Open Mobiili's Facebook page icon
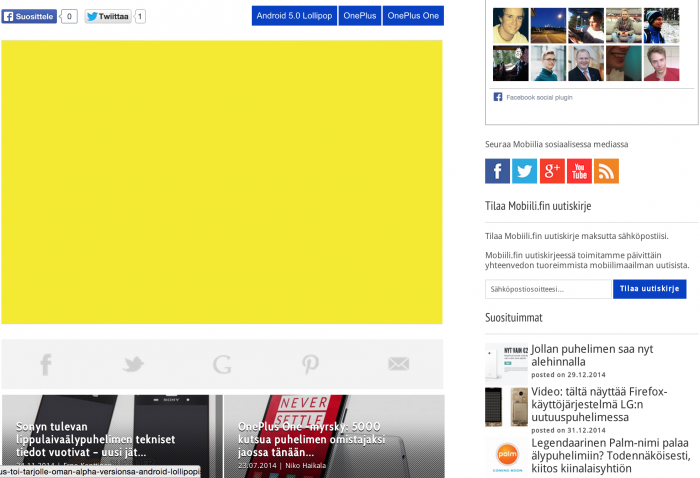Screen dimensions: 700x478 click(497, 171)
